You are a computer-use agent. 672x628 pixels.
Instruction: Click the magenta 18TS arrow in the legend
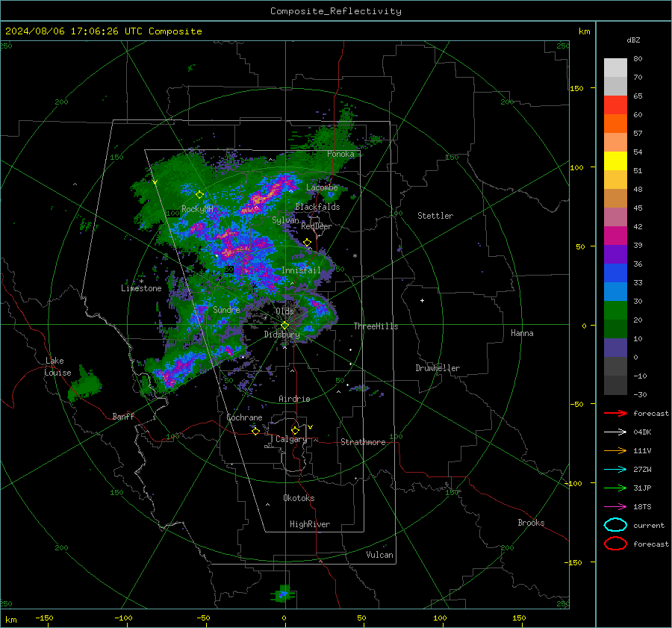(x=615, y=507)
